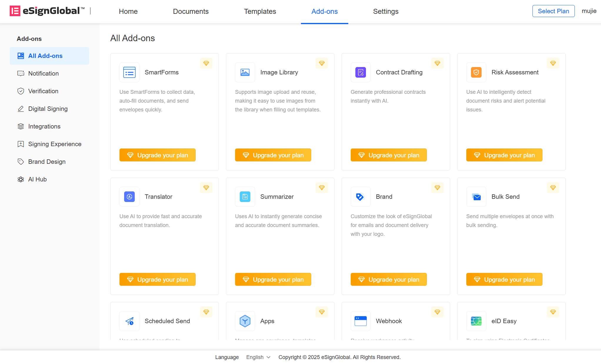
Task: Click the Translator premium diamond badge
Action: (206, 188)
